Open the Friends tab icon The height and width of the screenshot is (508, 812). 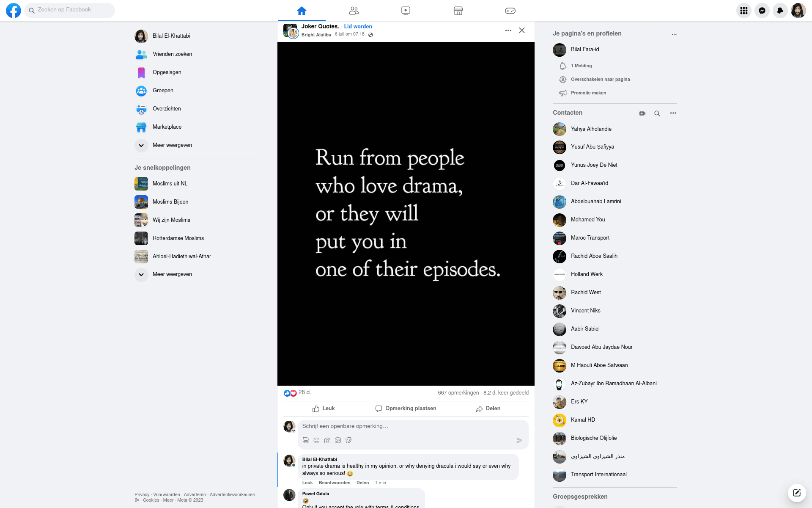pyautogui.click(x=354, y=11)
